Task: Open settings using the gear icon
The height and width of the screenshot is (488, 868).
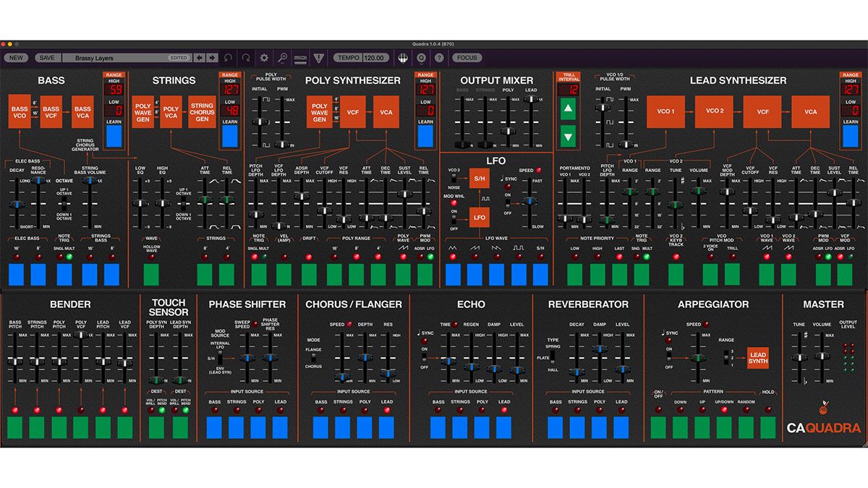Action: point(264,57)
